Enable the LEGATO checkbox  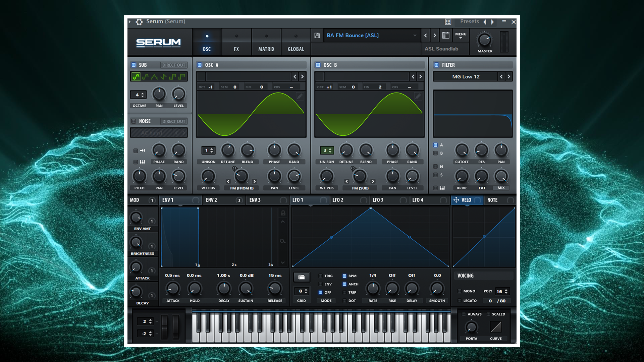click(x=460, y=301)
